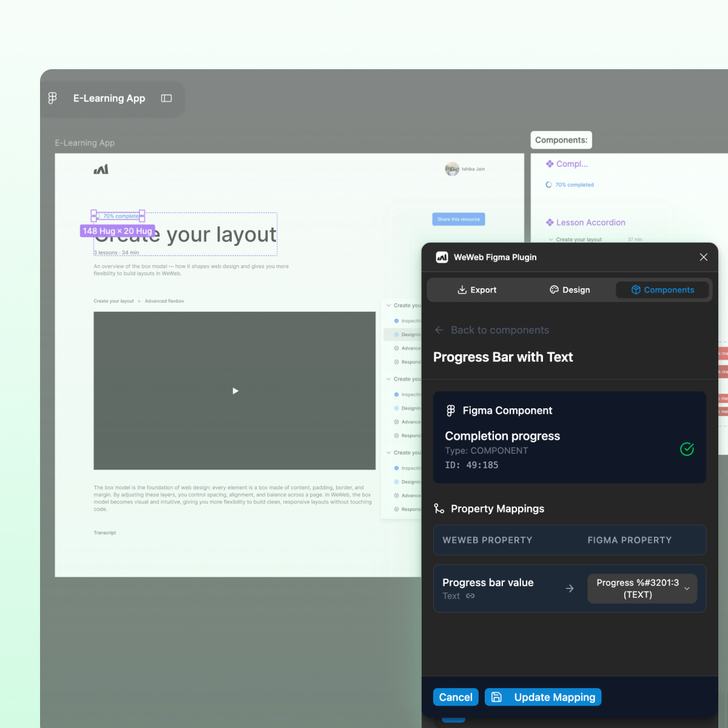Screen dimensions: 728x728
Task: Click the highlighted Designing lesson row
Action: 403,334
